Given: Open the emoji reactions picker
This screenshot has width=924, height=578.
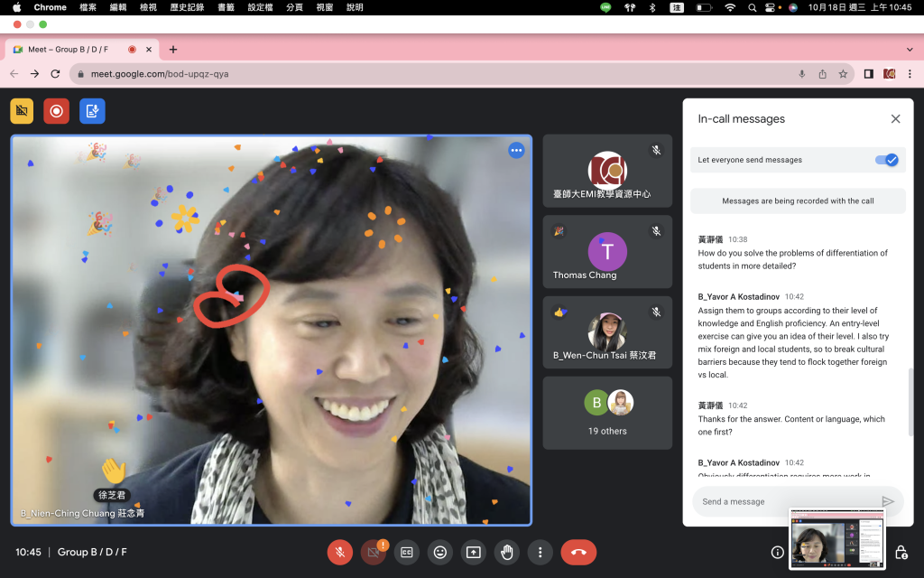Looking at the screenshot, I should point(439,552).
